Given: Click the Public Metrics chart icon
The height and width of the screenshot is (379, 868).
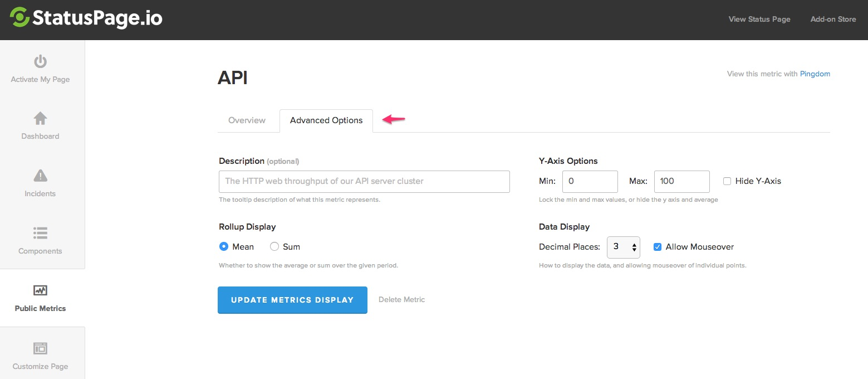Looking at the screenshot, I should (x=40, y=290).
